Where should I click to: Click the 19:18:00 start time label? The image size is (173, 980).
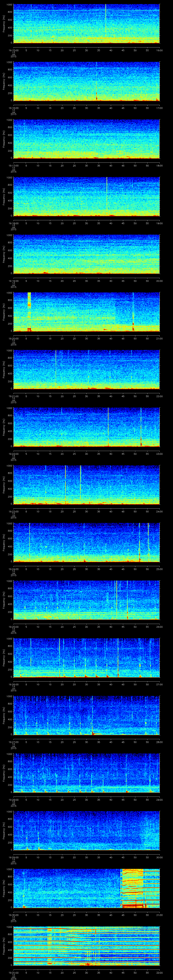[x=14, y=223]
